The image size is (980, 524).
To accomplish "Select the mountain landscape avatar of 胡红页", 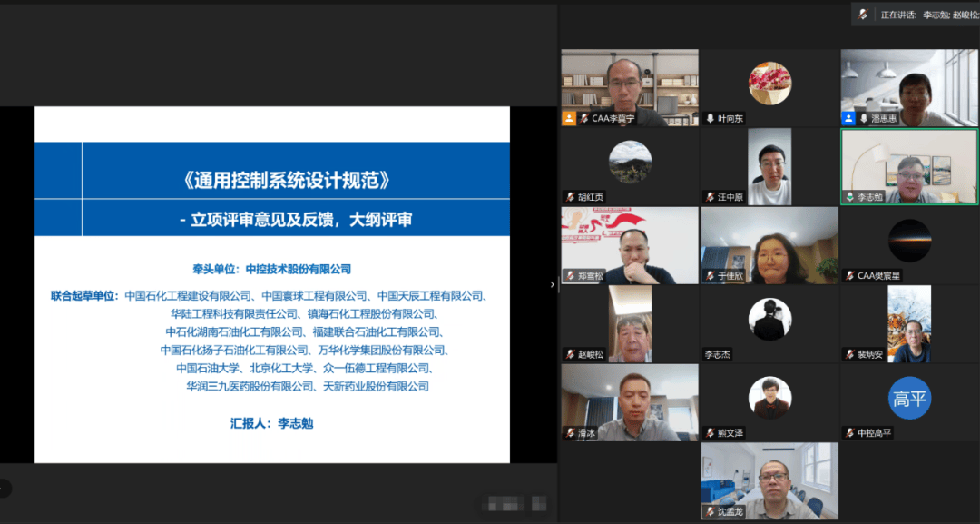I will tap(630, 162).
